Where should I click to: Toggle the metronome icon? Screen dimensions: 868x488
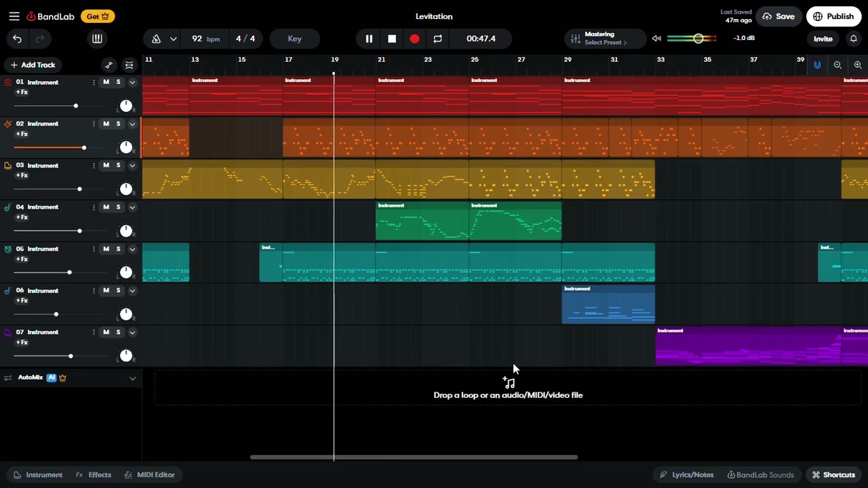tap(157, 39)
